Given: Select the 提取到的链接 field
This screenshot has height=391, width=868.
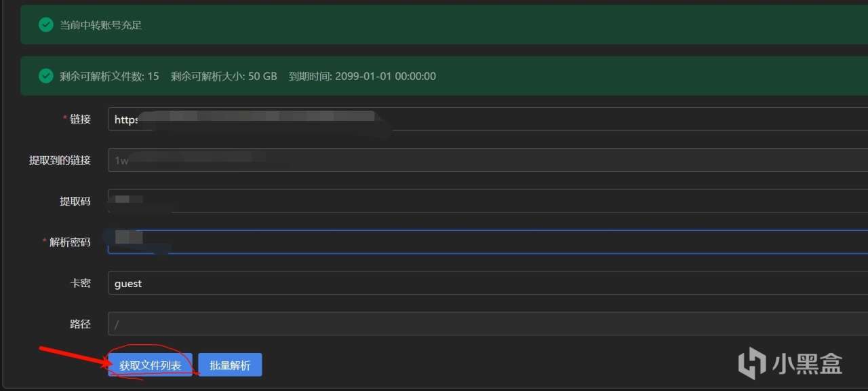Looking at the screenshot, I should [488, 160].
